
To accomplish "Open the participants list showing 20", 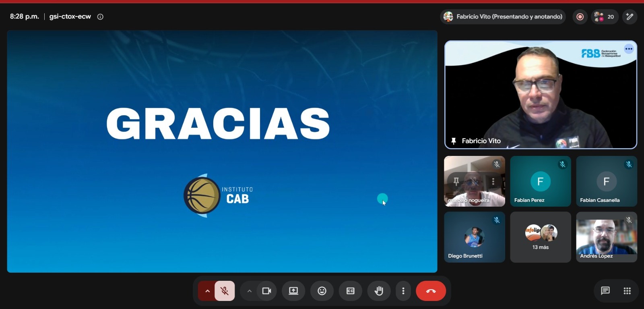I will click(x=605, y=17).
